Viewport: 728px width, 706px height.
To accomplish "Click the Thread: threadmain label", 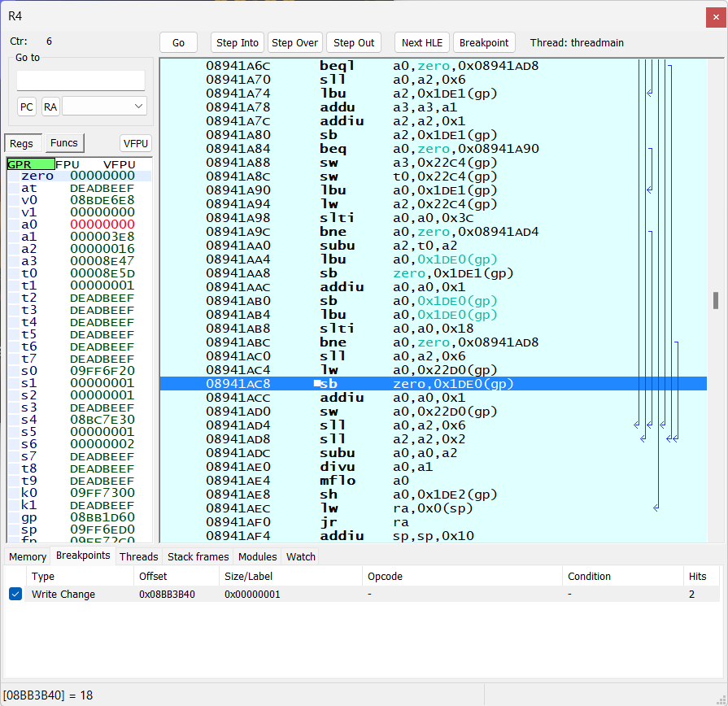I will pos(577,43).
